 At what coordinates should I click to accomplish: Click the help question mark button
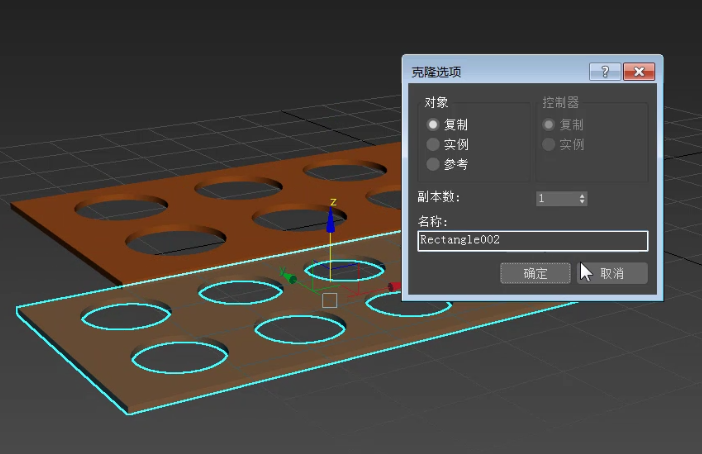tap(604, 72)
